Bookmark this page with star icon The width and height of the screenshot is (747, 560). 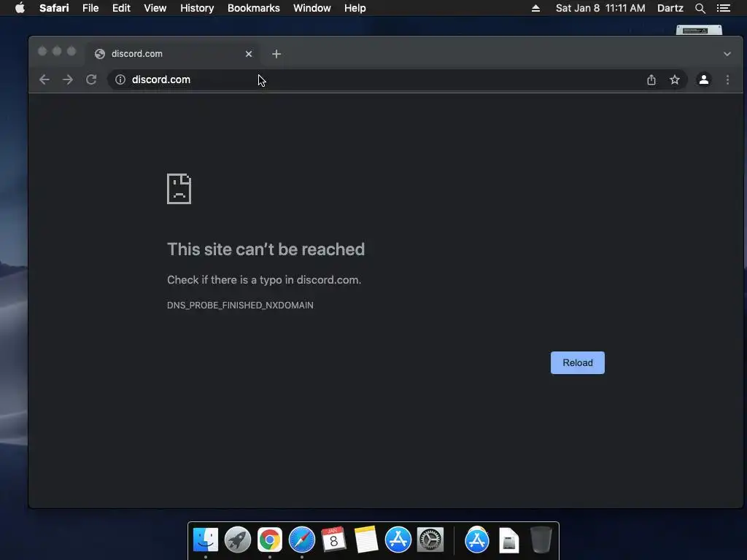(x=675, y=79)
